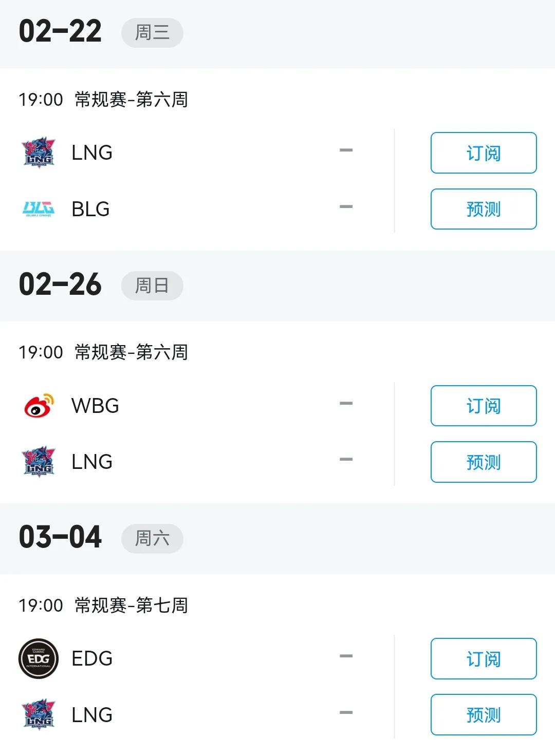
Task: Open prediction for EDG vs LNG match
Action: point(483,715)
